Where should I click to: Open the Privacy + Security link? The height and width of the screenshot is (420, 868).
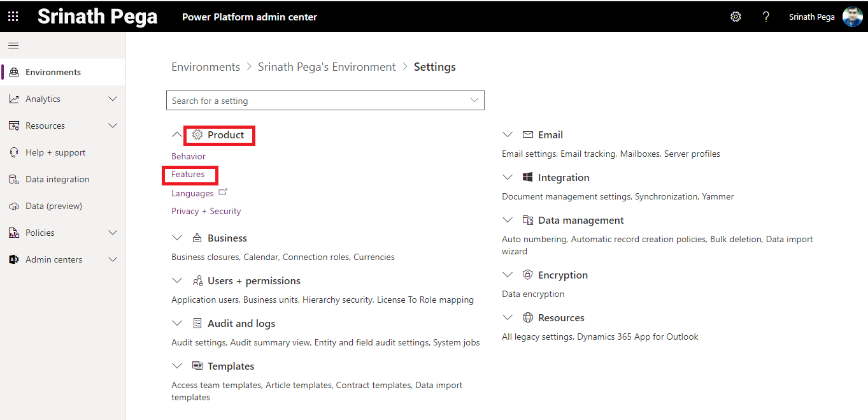click(206, 211)
